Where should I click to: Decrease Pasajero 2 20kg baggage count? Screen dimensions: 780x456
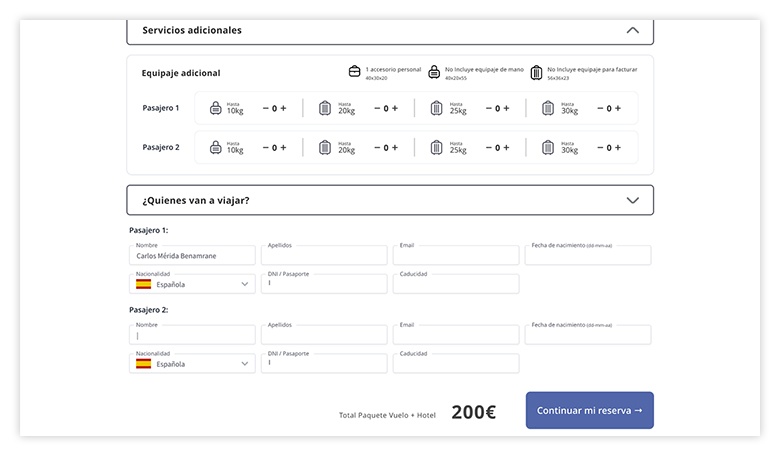click(x=377, y=147)
